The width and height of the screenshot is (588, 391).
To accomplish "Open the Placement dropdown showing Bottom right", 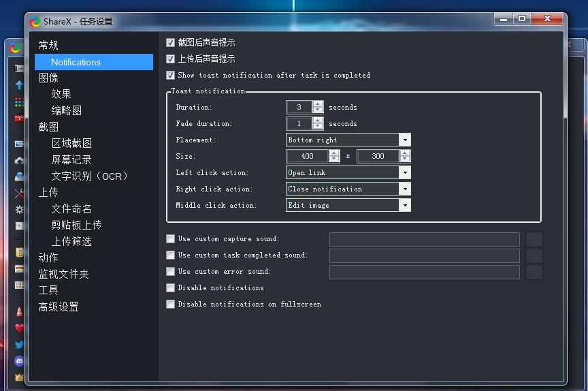I will tap(348, 140).
